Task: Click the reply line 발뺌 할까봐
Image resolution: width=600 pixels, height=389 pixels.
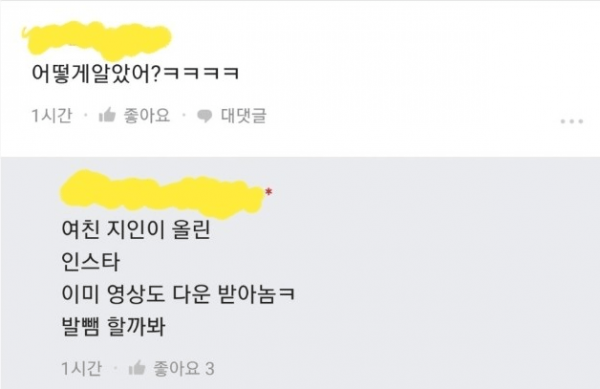Action: tap(113, 326)
